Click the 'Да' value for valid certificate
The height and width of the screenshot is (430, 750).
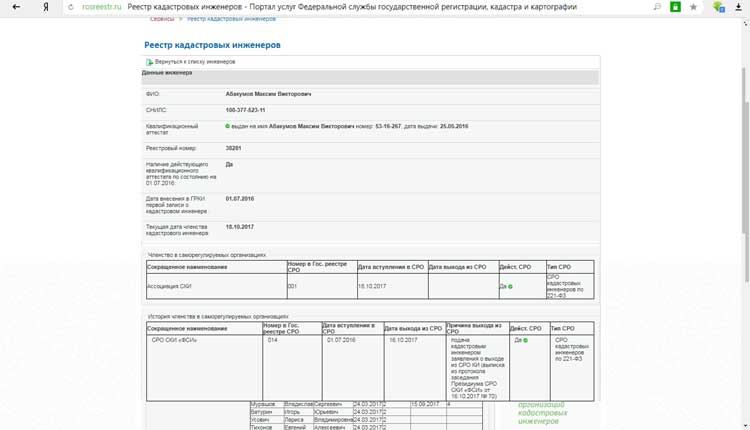pos(229,165)
